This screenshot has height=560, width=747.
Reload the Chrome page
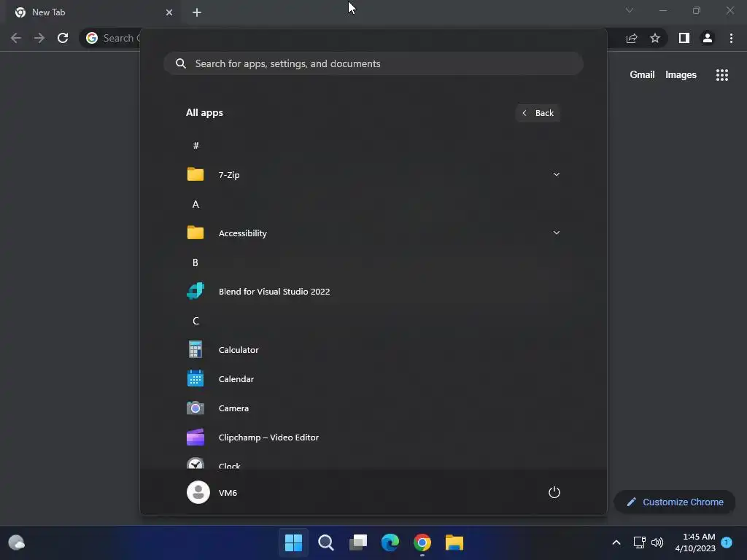tap(63, 38)
